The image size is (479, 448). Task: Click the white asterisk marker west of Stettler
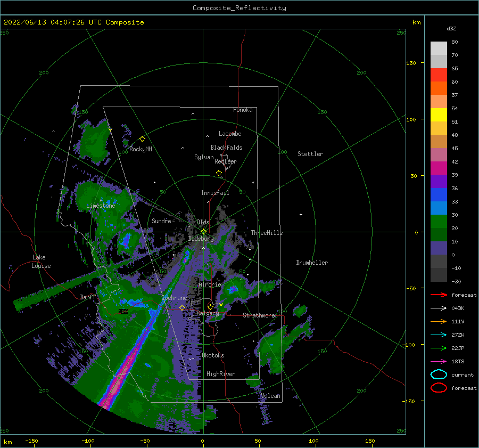coord(253,183)
